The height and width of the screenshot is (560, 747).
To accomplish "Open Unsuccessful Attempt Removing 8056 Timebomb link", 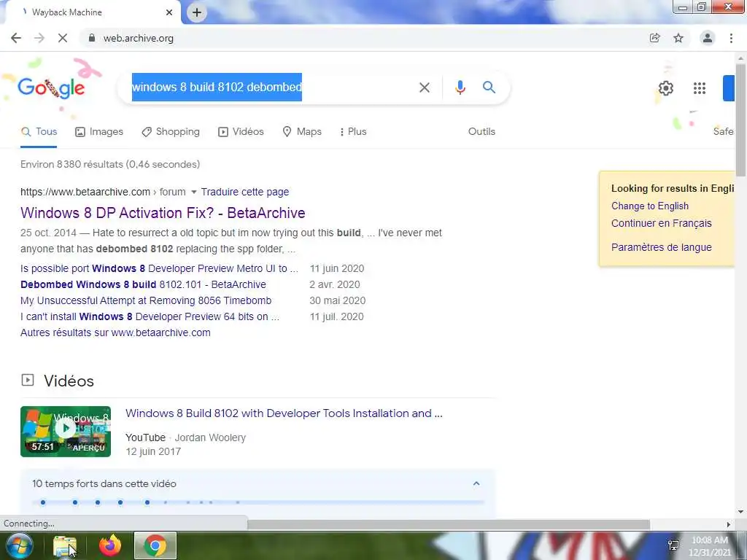I will tap(146, 301).
